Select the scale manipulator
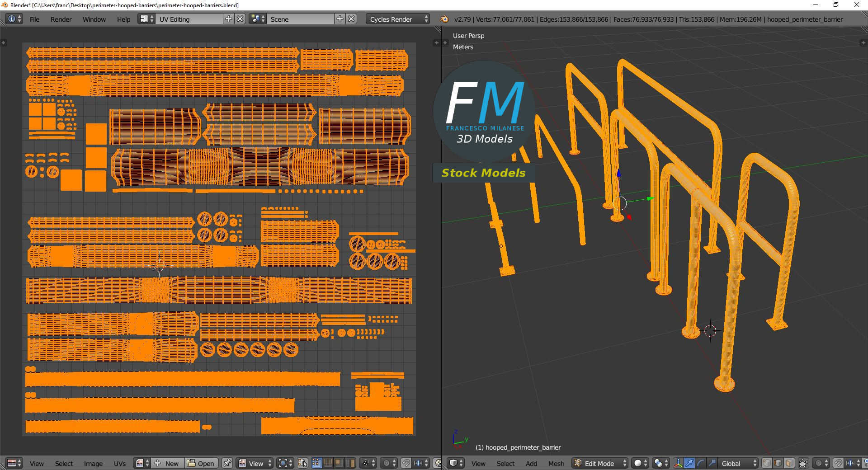This screenshot has height=470, width=868. (x=712, y=463)
